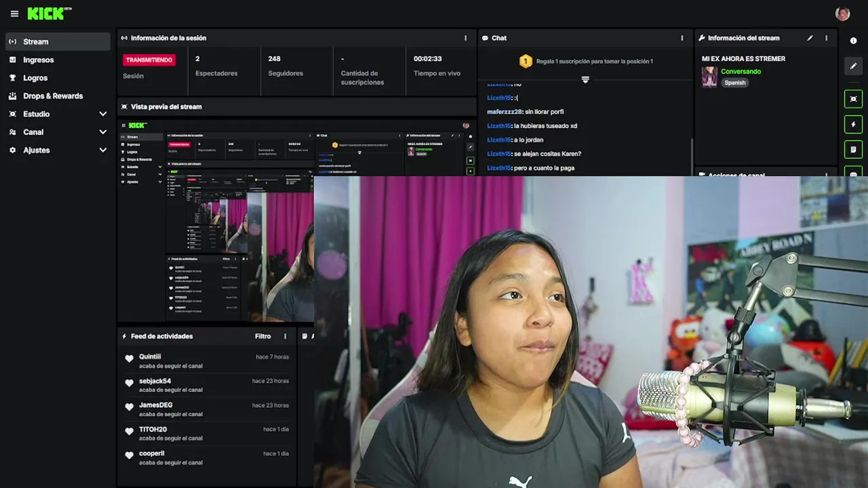Click the info icon in the right toolbar
Screen dimensions: 868x488
point(853,41)
